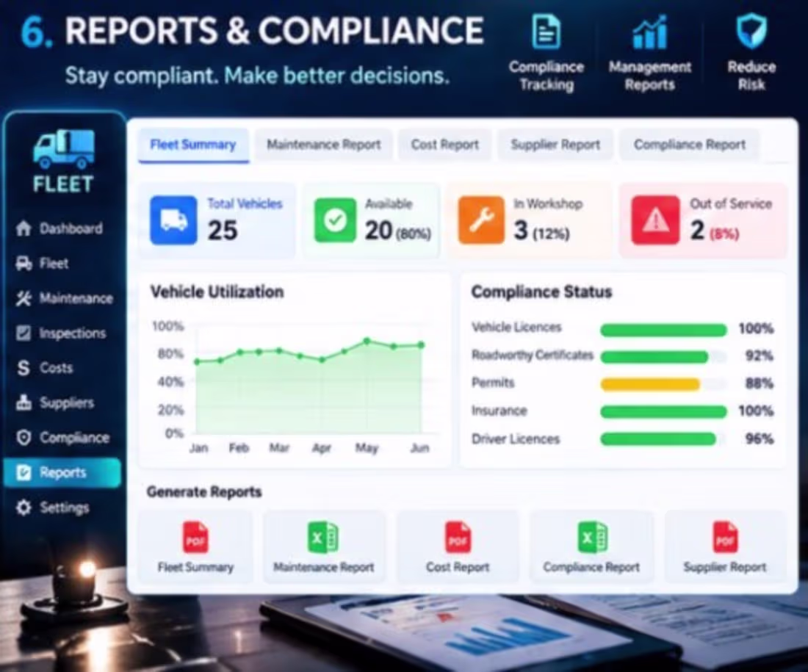The height and width of the screenshot is (672, 808).
Task: Click the Maintenance Report label under Generate Reports
Action: 324,567
